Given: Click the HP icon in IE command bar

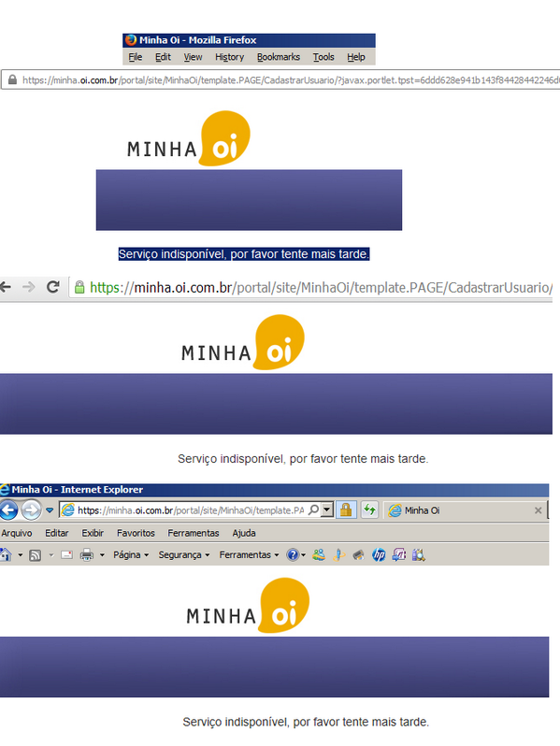Looking at the screenshot, I should [x=379, y=554].
